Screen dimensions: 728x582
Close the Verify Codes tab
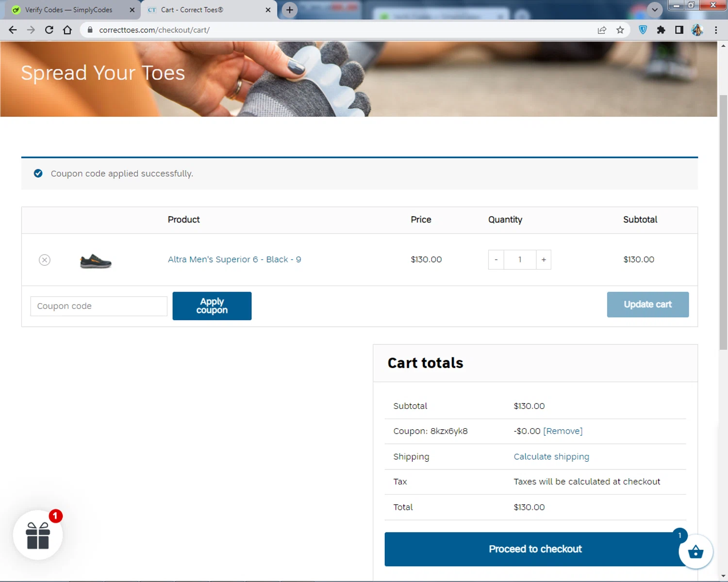tap(132, 10)
